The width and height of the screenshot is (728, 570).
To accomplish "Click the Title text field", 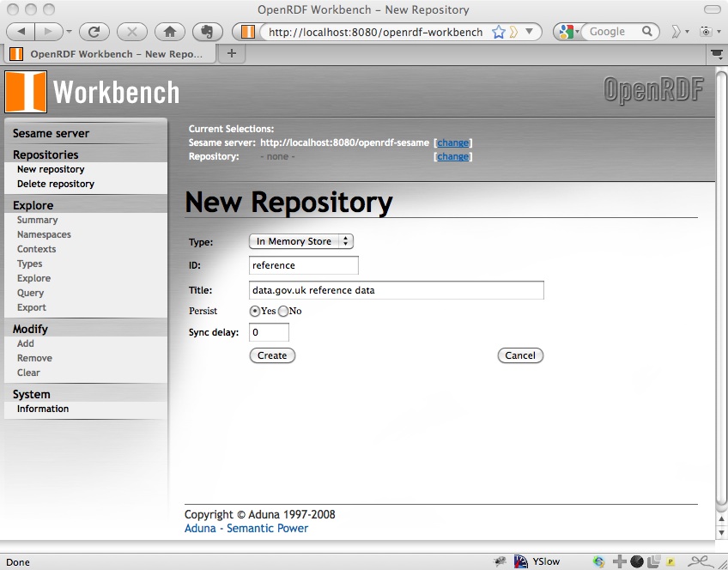I will (397, 290).
